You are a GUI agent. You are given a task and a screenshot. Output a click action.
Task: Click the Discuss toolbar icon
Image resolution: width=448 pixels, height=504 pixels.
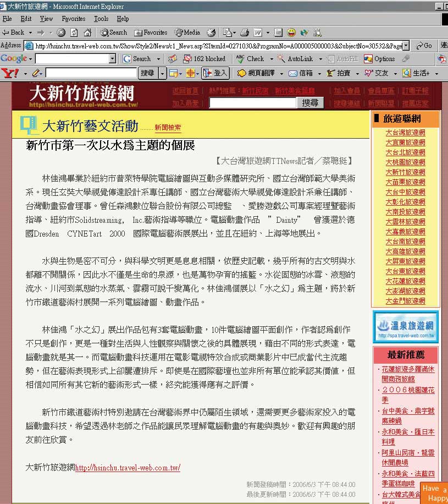[279, 32]
